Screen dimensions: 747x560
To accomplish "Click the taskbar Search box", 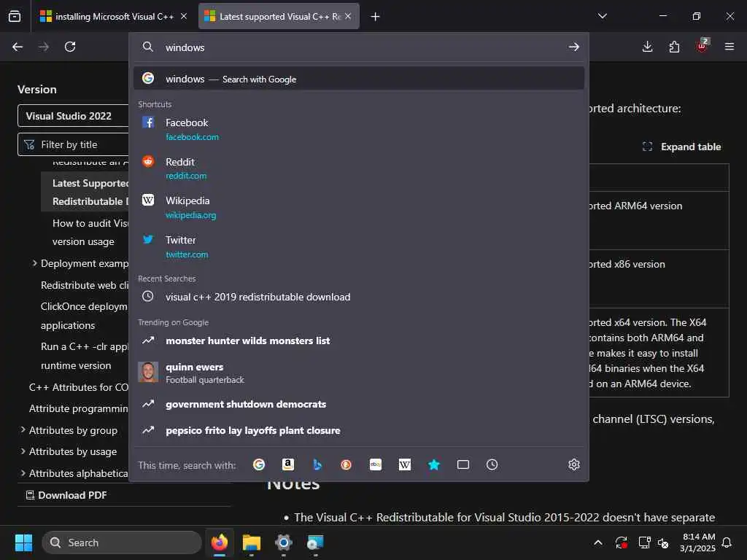I will point(122,542).
